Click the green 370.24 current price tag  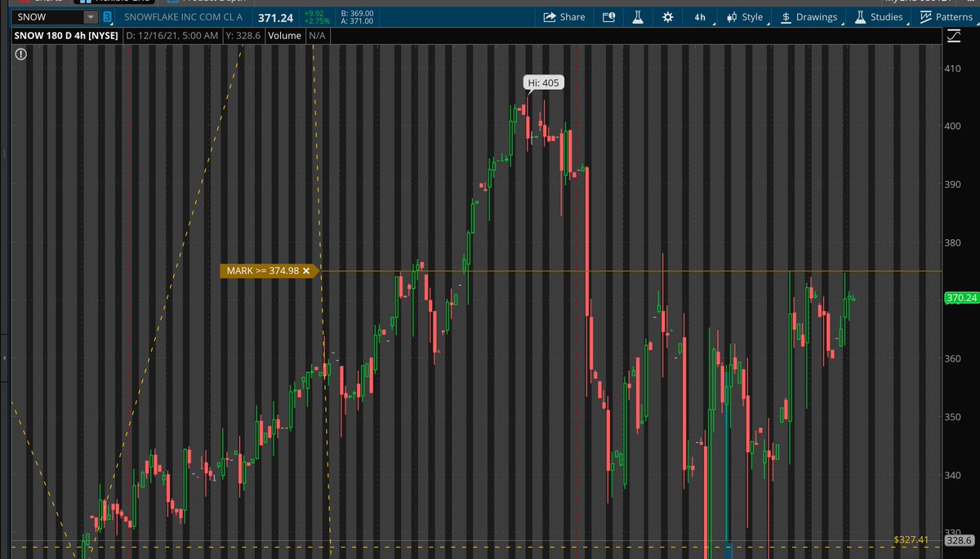coord(961,298)
